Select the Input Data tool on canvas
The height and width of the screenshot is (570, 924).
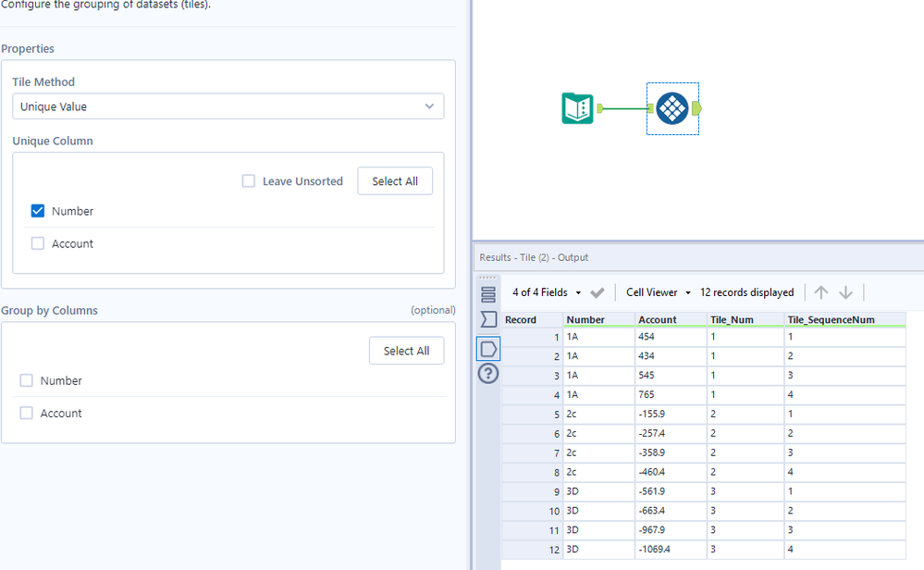577,108
